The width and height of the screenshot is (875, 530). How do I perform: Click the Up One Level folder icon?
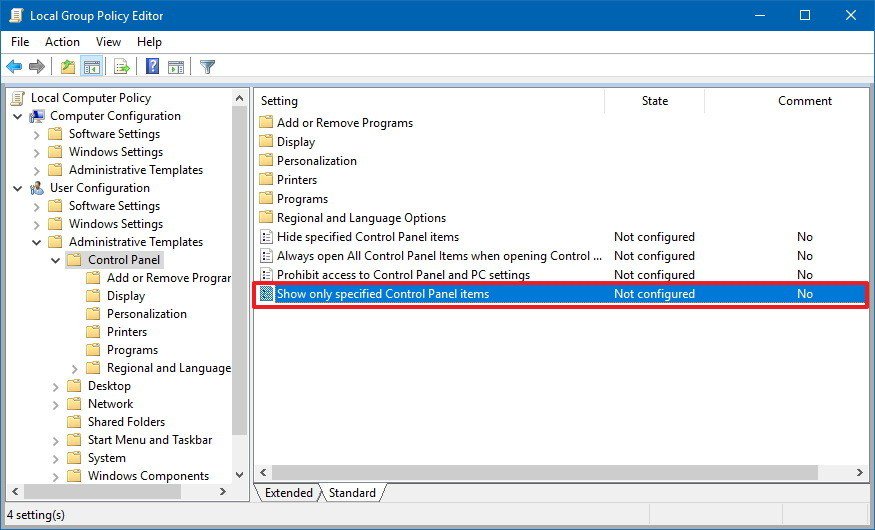[67, 67]
